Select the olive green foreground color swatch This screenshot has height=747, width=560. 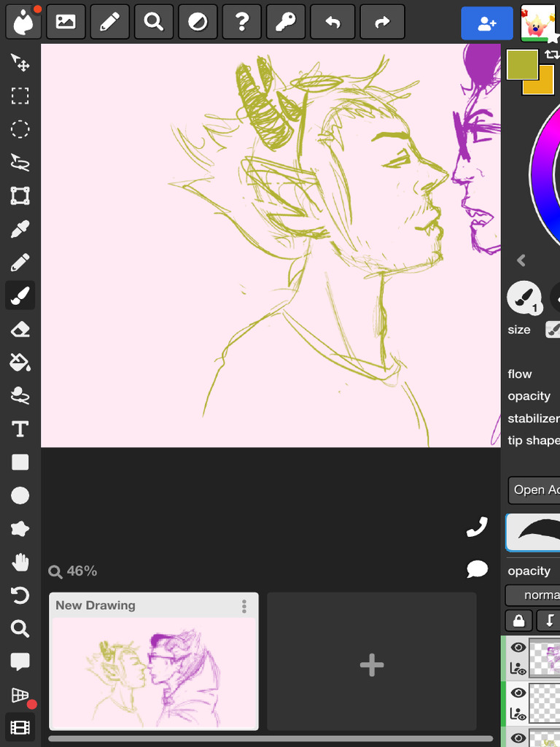pos(521,63)
